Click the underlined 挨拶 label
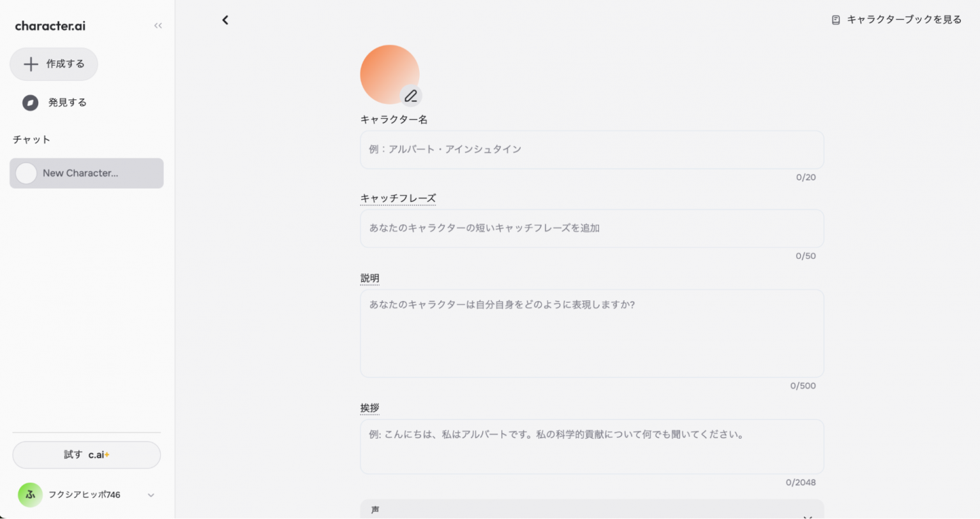The width and height of the screenshot is (980, 519). pyautogui.click(x=369, y=408)
